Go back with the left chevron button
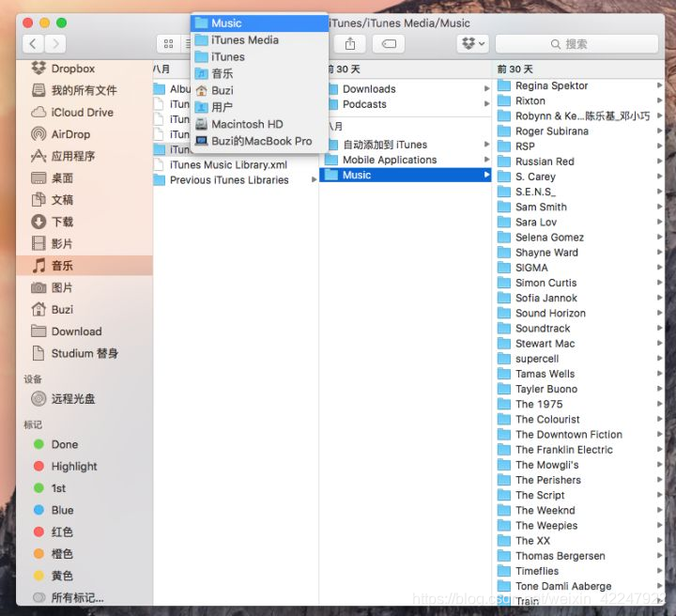 (33, 43)
